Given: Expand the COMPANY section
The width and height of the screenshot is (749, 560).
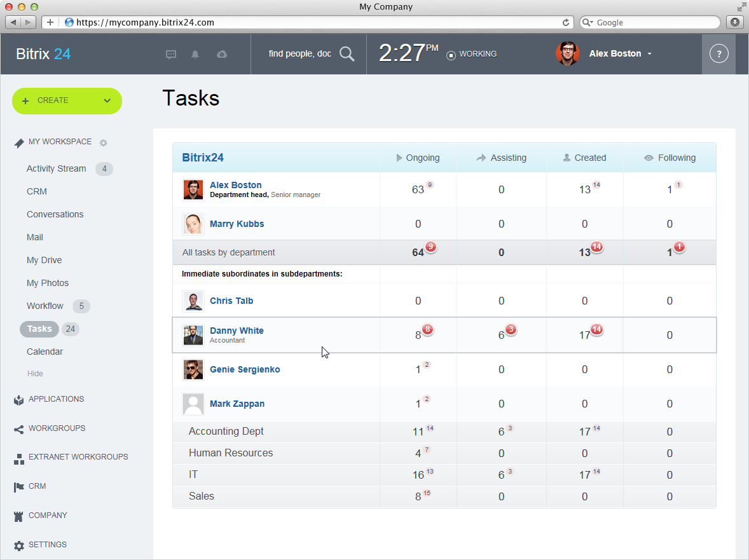Looking at the screenshot, I should pos(48,515).
